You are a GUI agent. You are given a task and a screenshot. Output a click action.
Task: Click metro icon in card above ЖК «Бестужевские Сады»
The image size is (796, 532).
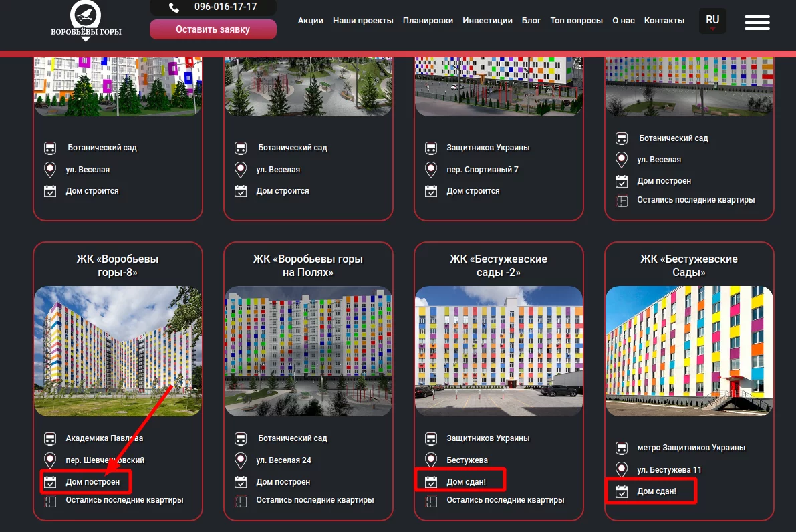click(x=622, y=138)
